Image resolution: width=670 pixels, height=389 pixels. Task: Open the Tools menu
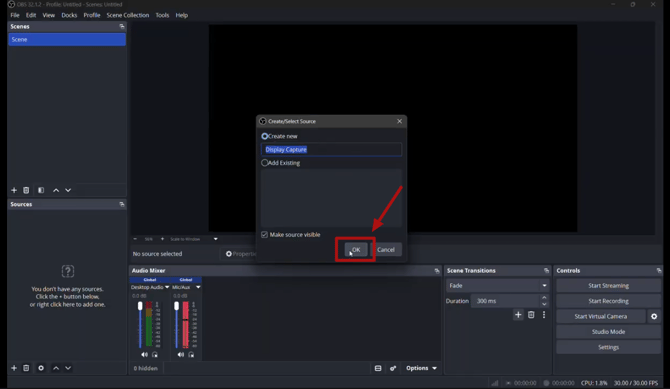[x=162, y=15]
